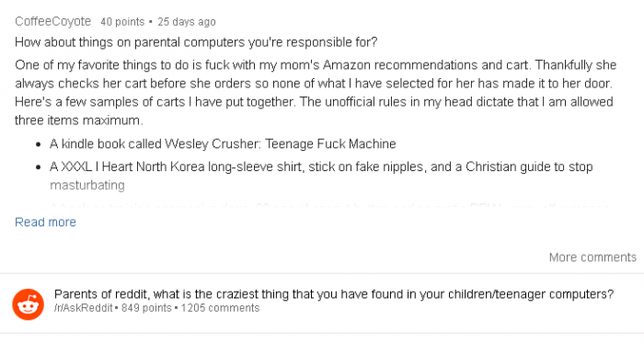Screen dimensions: 644x344
Task: Click the 1205 comments count
Action: click(220, 308)
